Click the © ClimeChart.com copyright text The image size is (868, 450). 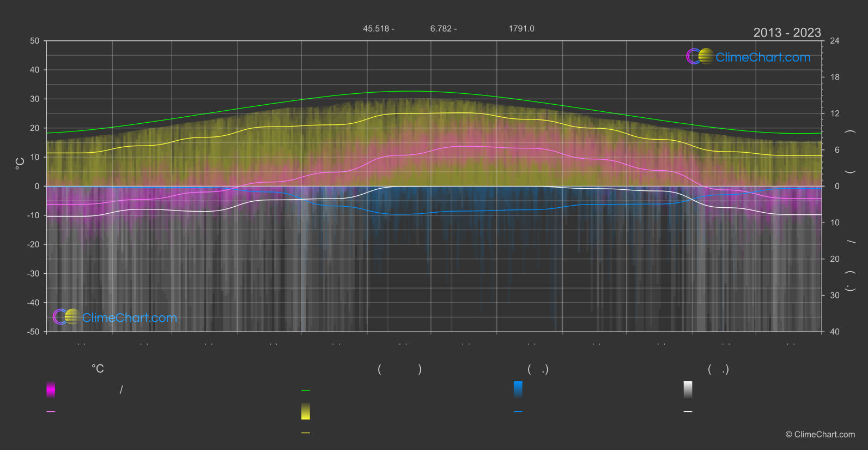pyautogui.click(x=820, y=435)
